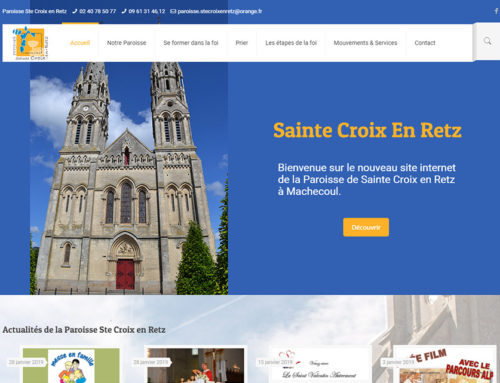Open the Facebook icon in top bar
The image size is (500, 383).
pyautogui.click(x=496, y=11)
